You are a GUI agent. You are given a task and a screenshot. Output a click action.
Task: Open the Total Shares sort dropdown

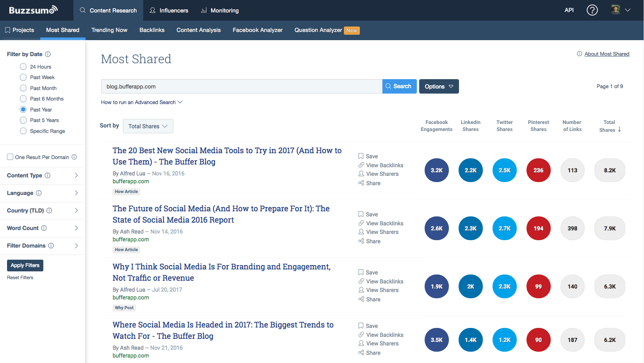point(148,126)
